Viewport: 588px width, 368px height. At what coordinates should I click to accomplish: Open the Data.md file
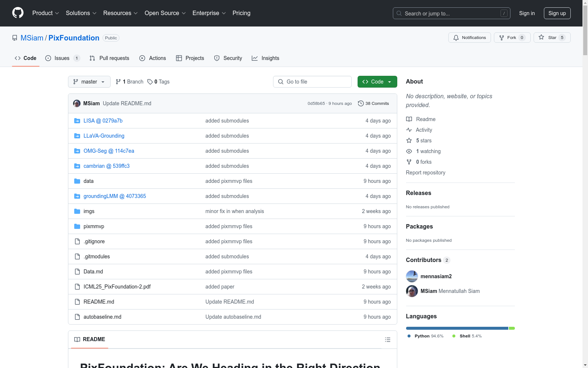click(x=93, y=272)
